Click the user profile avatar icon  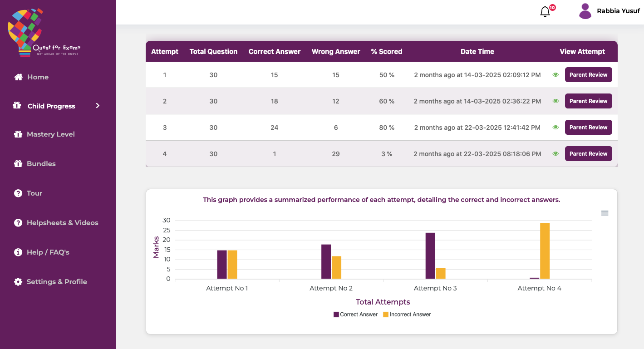(x=585, y=11)
